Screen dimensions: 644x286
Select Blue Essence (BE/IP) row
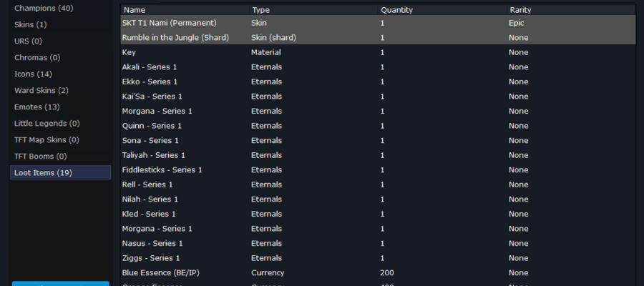(378, 273)
